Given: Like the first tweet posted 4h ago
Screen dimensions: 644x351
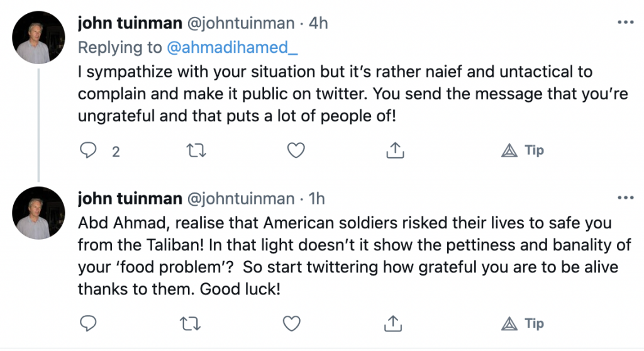Looking at the screenshot, I should click(295, 150).
